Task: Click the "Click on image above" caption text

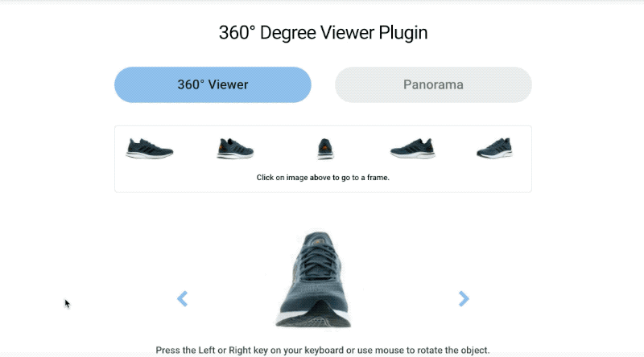Action: click(x=324, y=178)
